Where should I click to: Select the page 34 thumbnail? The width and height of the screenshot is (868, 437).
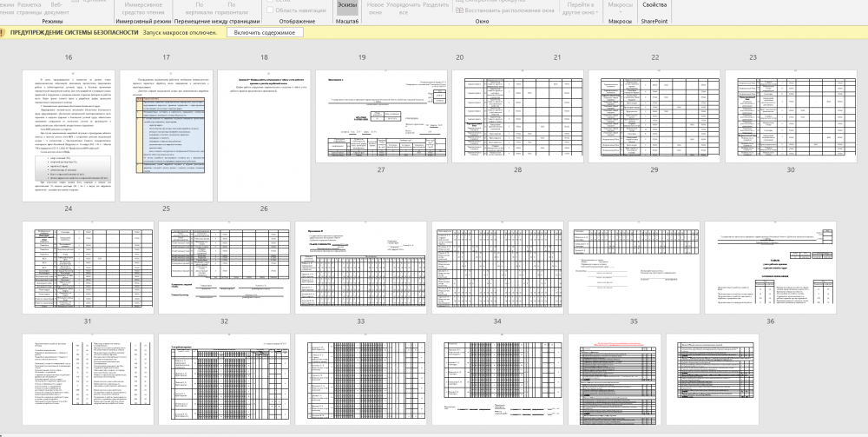[x=497, y=268]
